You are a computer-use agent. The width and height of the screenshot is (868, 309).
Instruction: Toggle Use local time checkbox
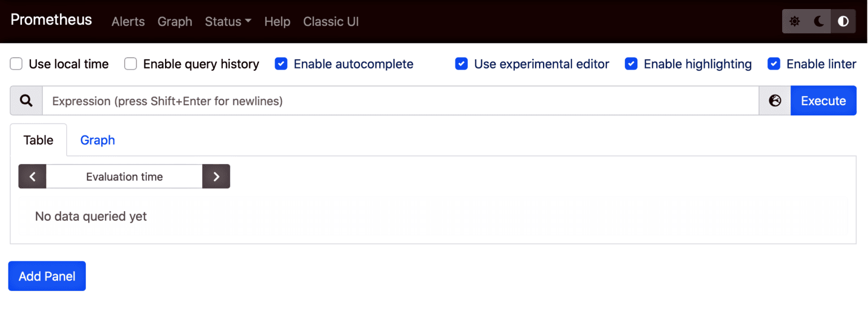coord(16,64)
